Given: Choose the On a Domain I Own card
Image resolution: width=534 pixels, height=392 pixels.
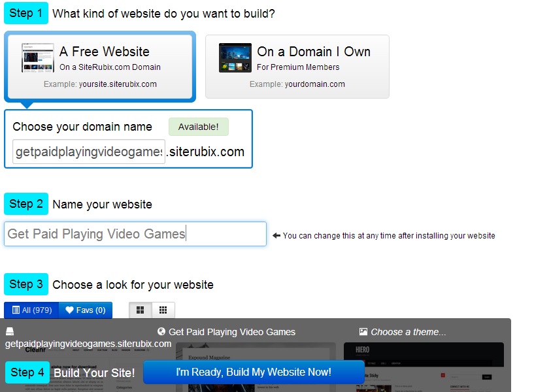Looking at the screenshot, I should [297, 67].
